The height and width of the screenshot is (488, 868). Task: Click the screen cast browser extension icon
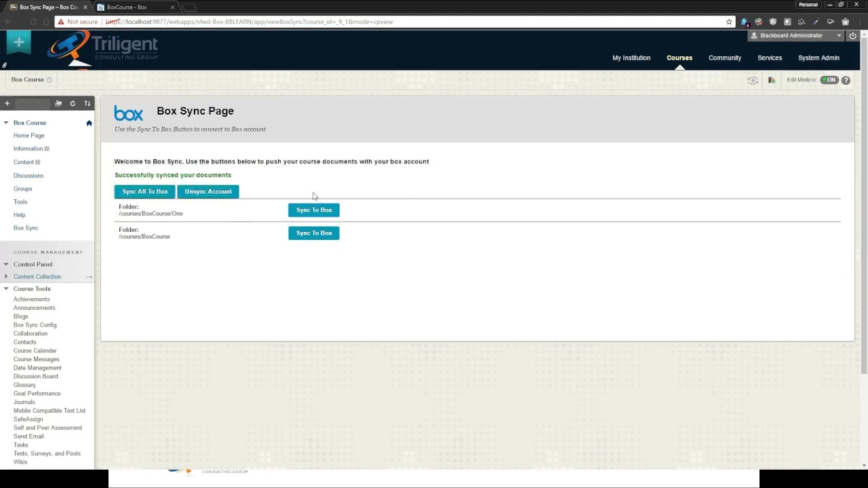click(831, 22)
